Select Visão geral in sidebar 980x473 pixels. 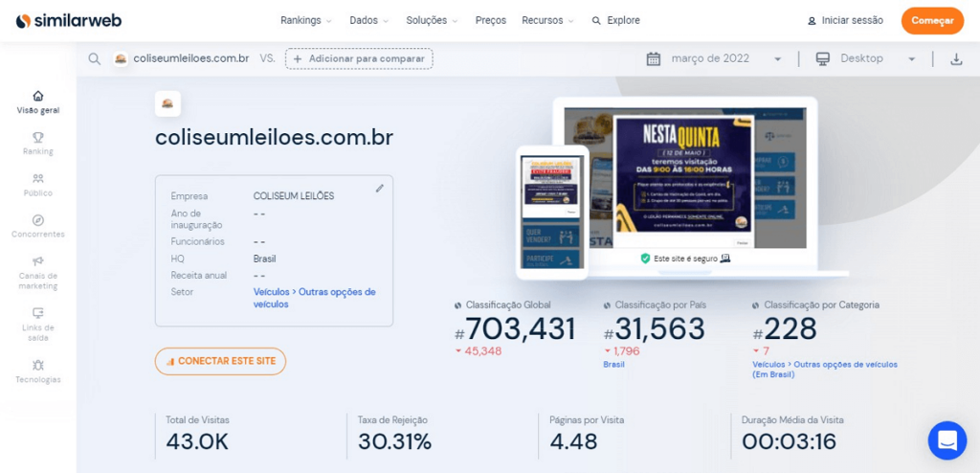tap(38, 103)
